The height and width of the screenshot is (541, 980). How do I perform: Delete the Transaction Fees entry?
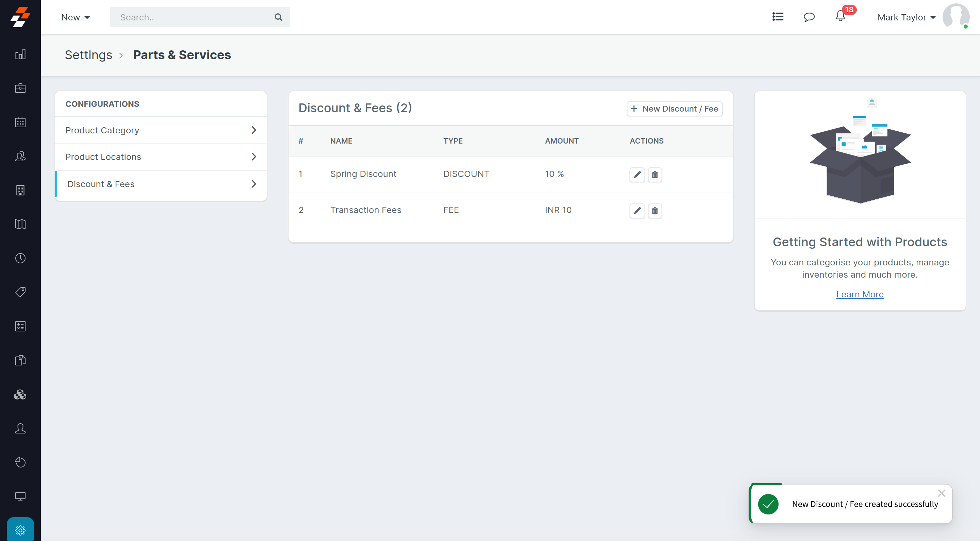(x=655, y=211)
